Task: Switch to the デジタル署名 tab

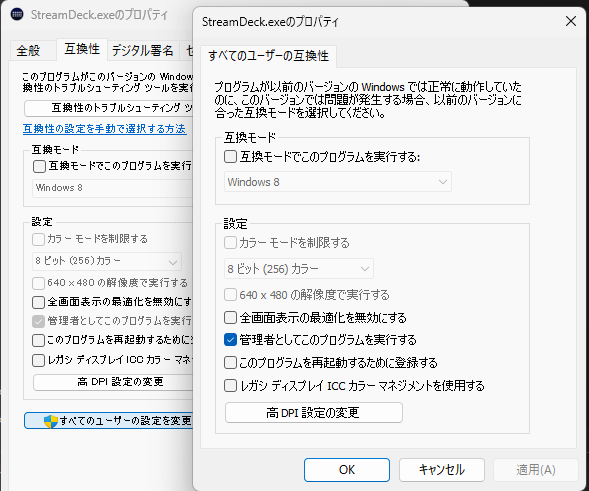Action: click(x=142, y=50)
